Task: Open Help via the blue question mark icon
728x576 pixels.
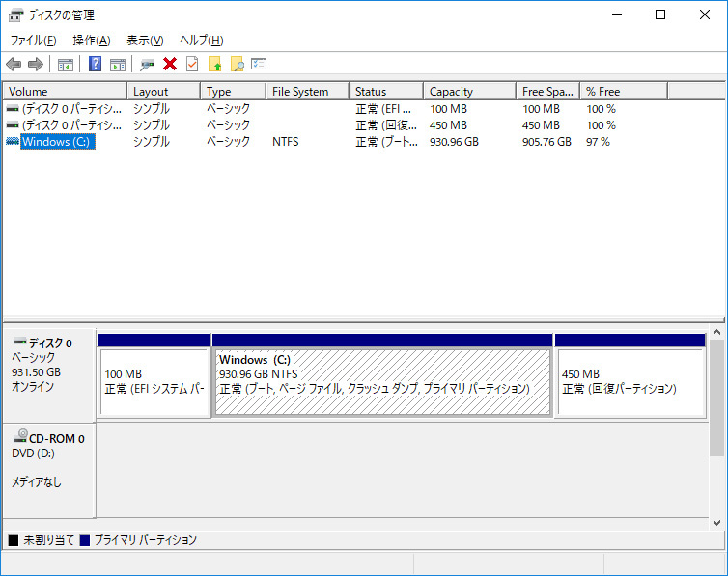Action: pyautogui.click(x=95, y=64)
